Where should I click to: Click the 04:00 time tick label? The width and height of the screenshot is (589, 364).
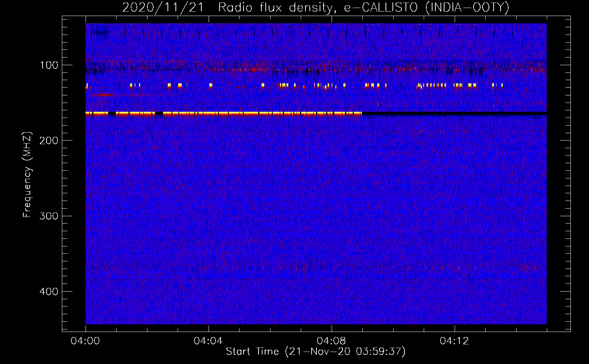[85, 341]
